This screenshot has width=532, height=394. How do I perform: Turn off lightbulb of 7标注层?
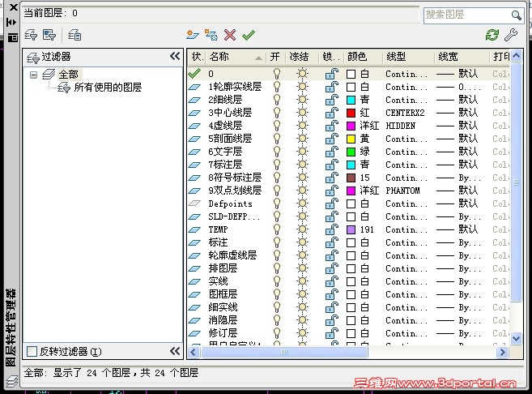click(x=277, y=165)
